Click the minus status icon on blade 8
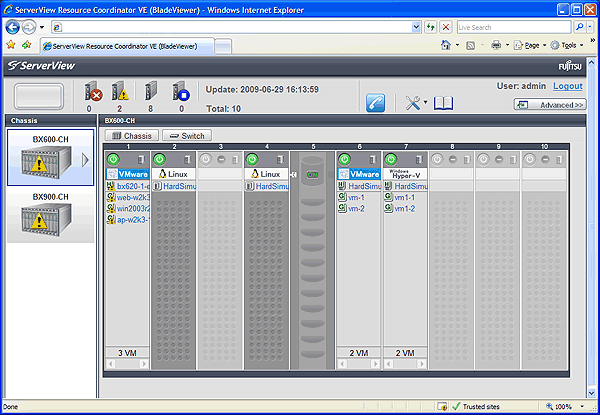Viewport: 600px width, 415px height. [x=453, y=159]
